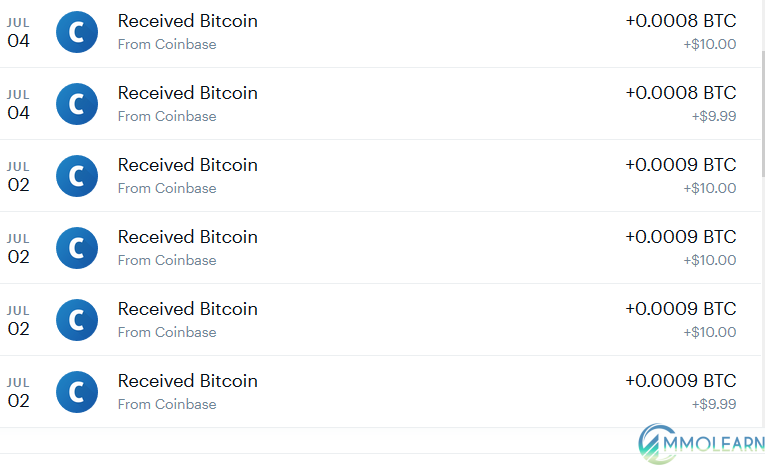765x467 pixels.
Task: Open the second Jul 04 Received Bitcoin title
Action: 187,93
